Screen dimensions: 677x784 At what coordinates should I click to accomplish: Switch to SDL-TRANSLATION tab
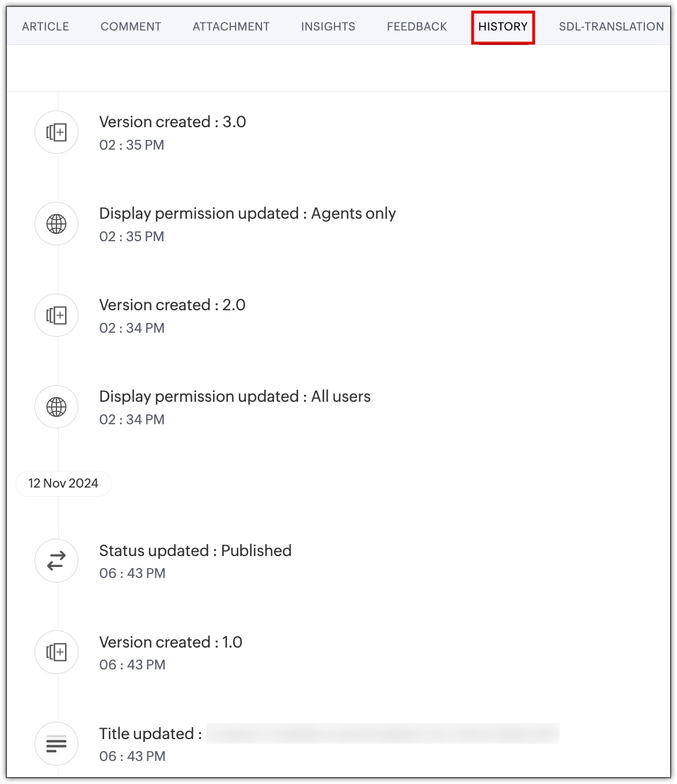(x=611, y=26)
